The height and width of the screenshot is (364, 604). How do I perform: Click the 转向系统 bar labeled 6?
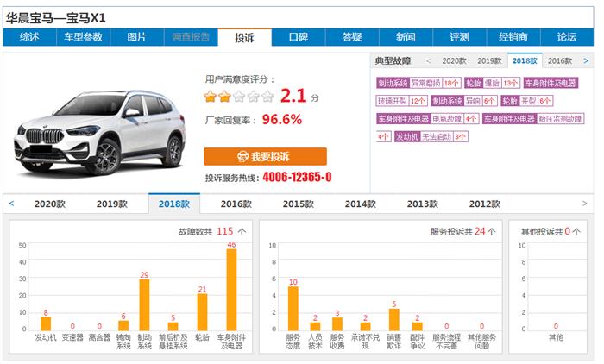(x=123, y=325)
